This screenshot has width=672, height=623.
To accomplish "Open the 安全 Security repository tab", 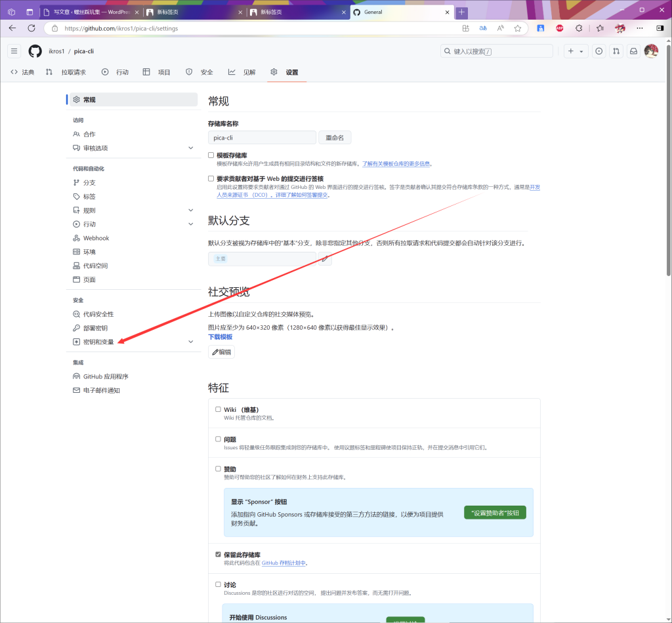I will (x=199, y=72).
